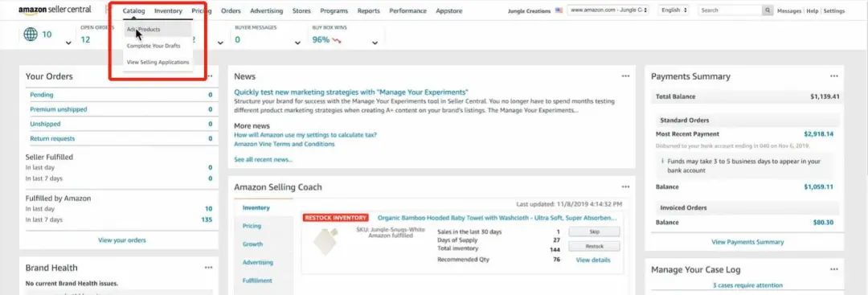868x295 pixels.
Task: Open Amazon Vine Terms and Conditions link
Action: tap(284, 144)
